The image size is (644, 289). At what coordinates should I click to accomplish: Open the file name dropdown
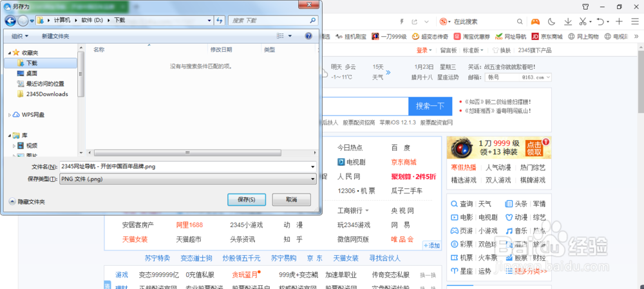(x=314, y=166)
